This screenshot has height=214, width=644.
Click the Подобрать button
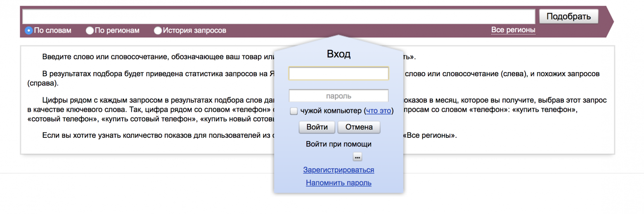569,16
